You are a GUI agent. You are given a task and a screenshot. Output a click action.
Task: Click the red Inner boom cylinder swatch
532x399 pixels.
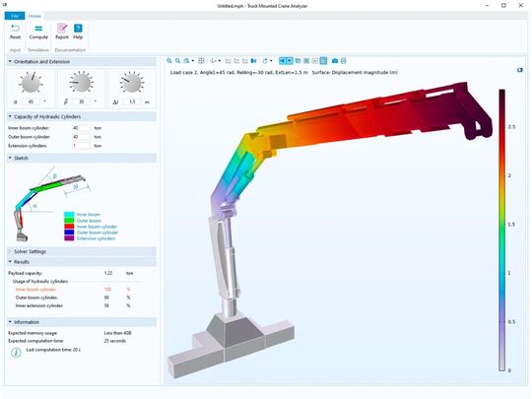pyautogui.click(x=69, y=227)
